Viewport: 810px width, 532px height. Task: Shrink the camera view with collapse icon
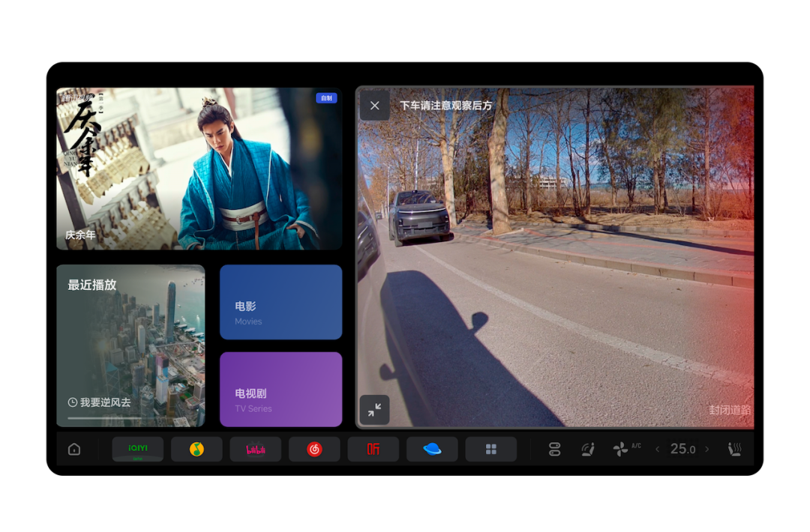374,409
